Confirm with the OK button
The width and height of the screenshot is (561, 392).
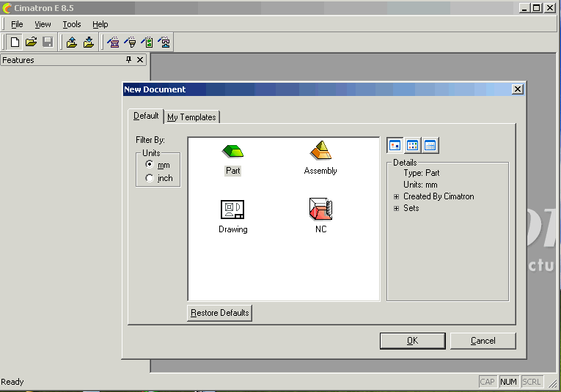(x=413, y=341)
